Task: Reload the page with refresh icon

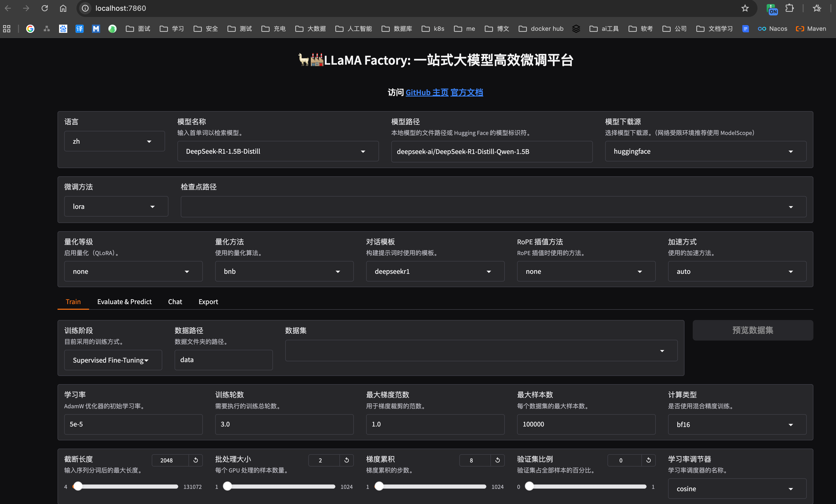Action: (44, 8)
